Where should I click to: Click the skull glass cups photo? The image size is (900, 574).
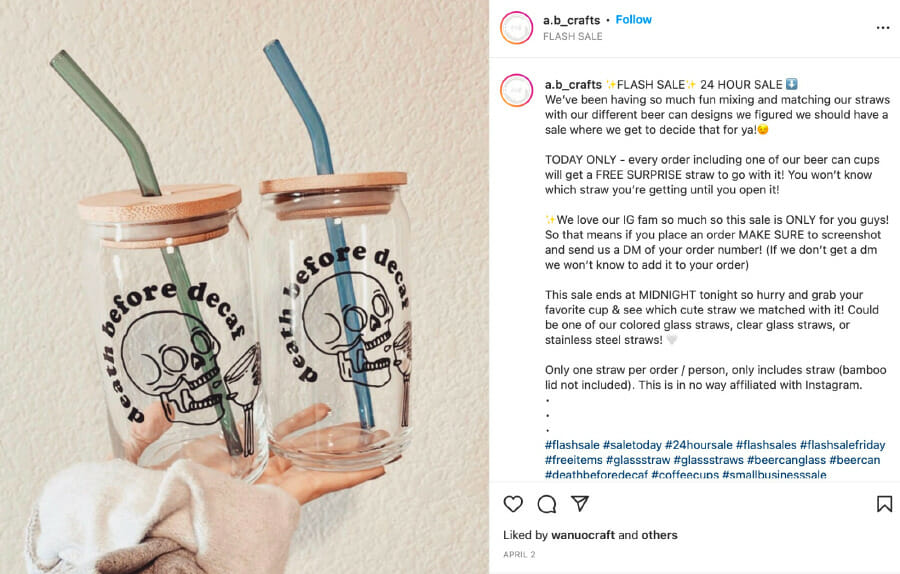[244, 287]
